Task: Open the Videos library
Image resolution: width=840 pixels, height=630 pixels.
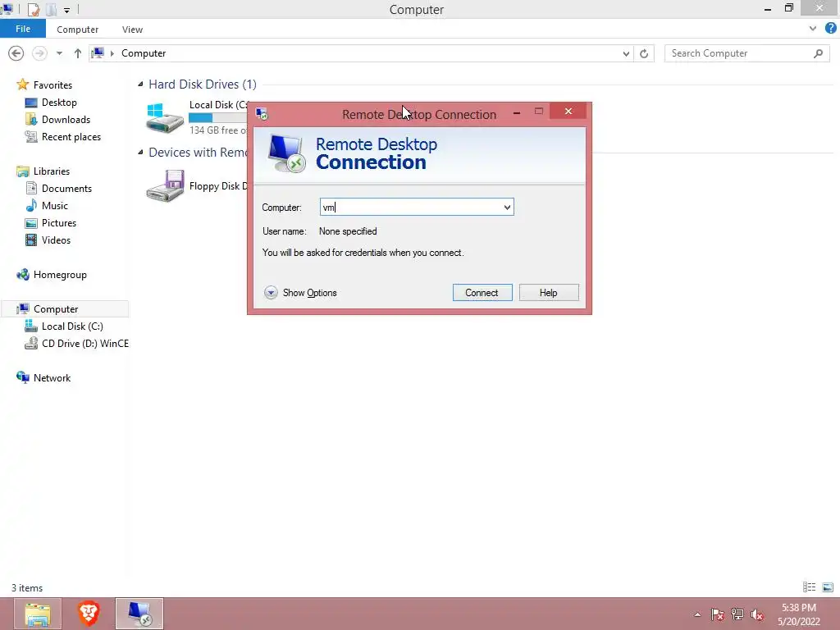Action: (56, 240)
